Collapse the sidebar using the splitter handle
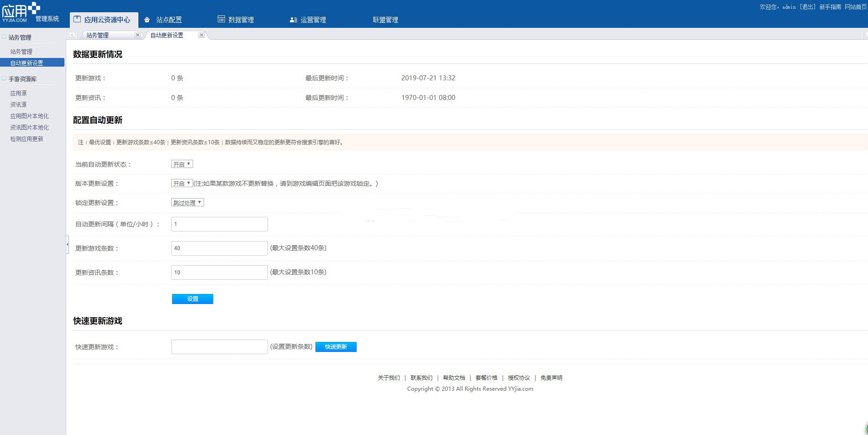The height and width of the screenshot is (435, 868). [67, 244]
